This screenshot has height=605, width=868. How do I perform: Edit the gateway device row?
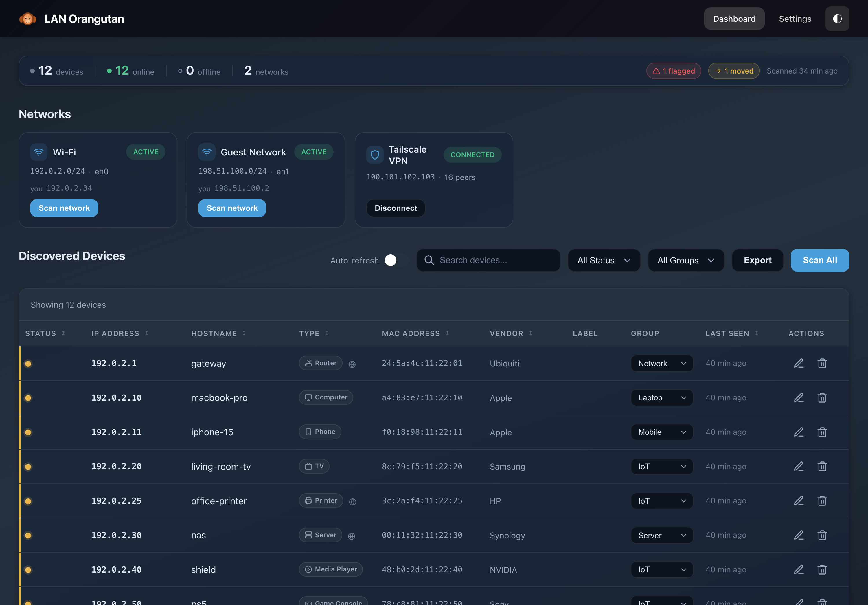(x=799, y=363)
